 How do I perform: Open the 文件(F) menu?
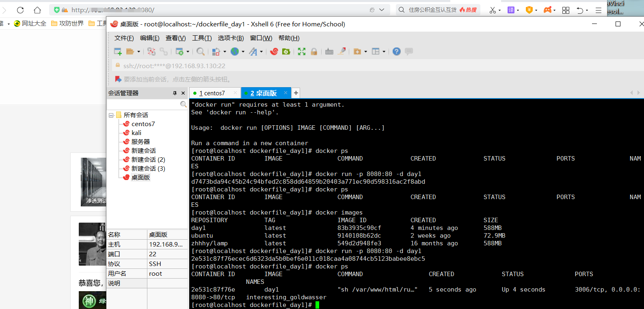tap(124, 38)
